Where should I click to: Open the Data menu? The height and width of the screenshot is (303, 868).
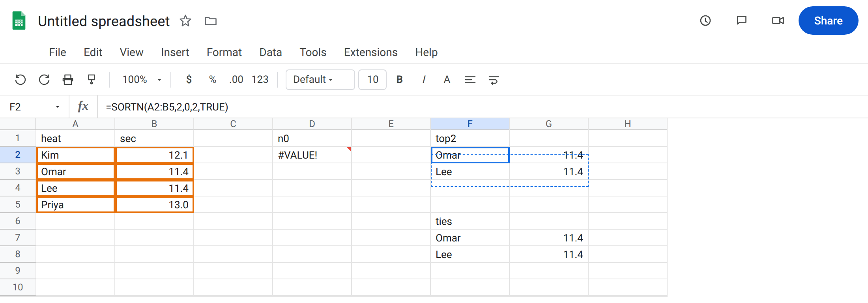tap(271, 52)
